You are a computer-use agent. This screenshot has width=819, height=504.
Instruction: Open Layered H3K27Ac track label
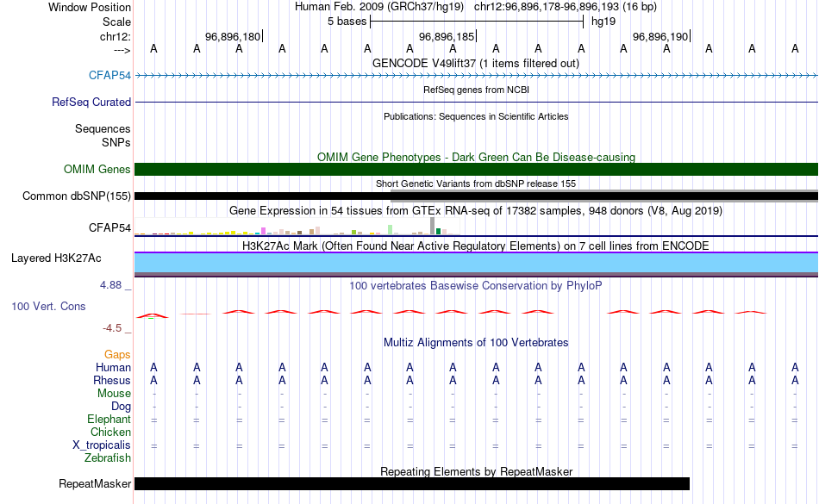[x=56, y=258]
